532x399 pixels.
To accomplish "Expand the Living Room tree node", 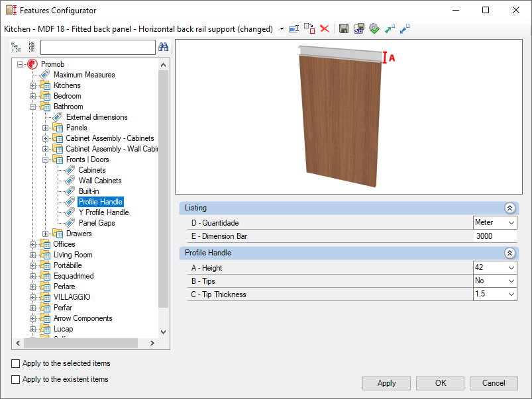I will [33, 255].
